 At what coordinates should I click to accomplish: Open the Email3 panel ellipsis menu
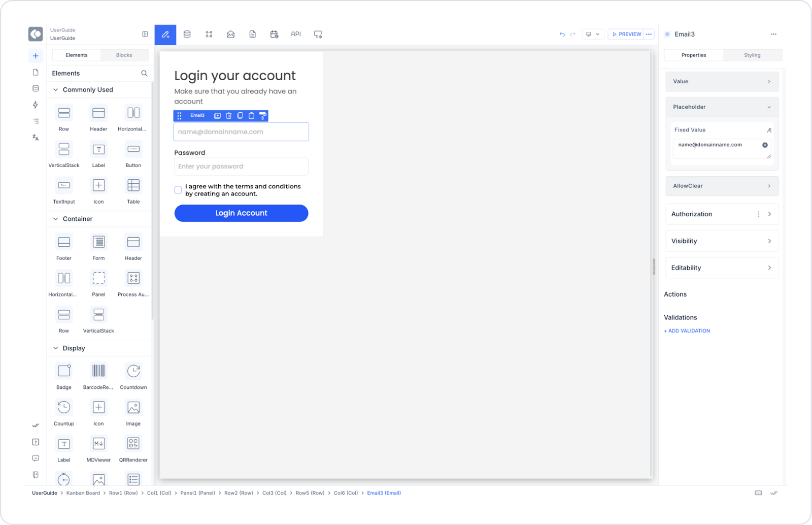tap(773, 35)
